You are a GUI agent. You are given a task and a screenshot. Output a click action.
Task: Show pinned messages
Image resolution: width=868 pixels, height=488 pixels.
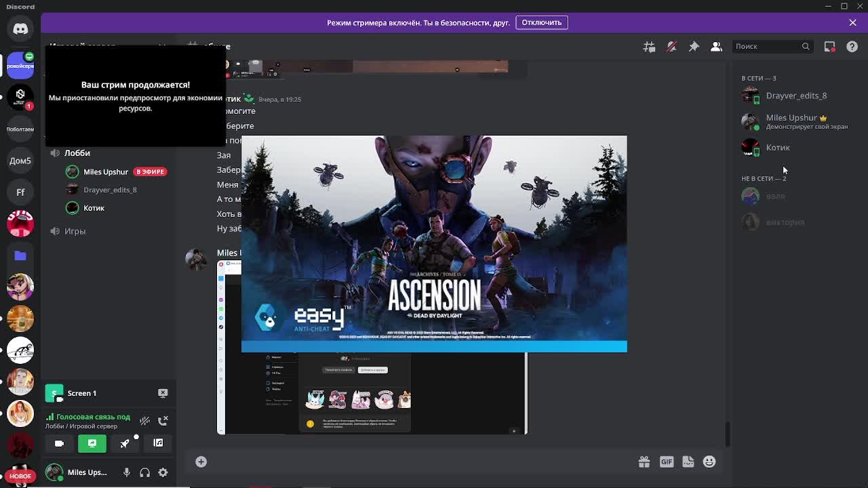coord(694,46)
